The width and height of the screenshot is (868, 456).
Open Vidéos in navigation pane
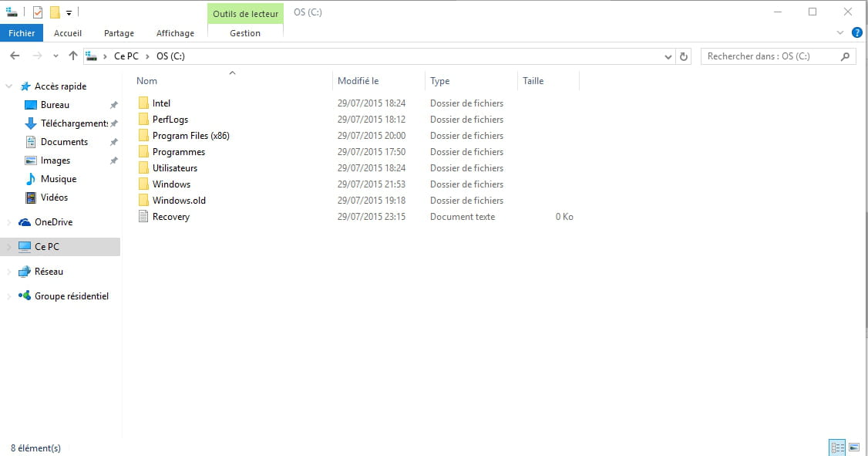[x=54, y=198]
